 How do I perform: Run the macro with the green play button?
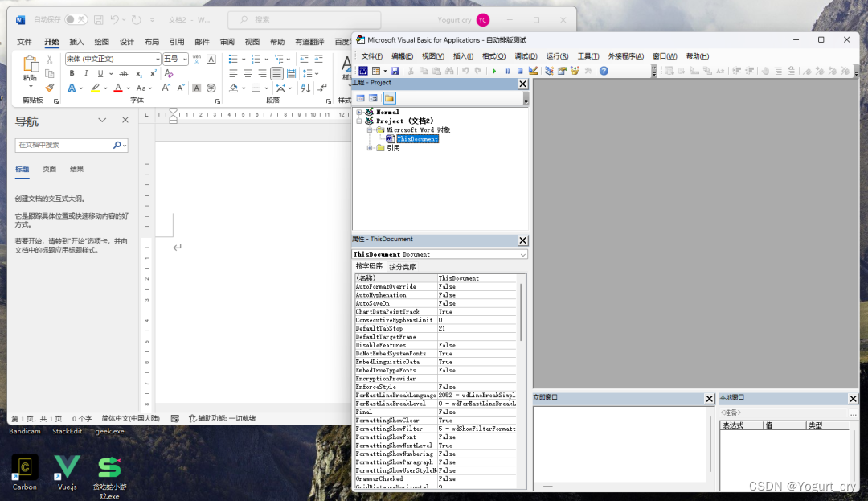[494, 71]
